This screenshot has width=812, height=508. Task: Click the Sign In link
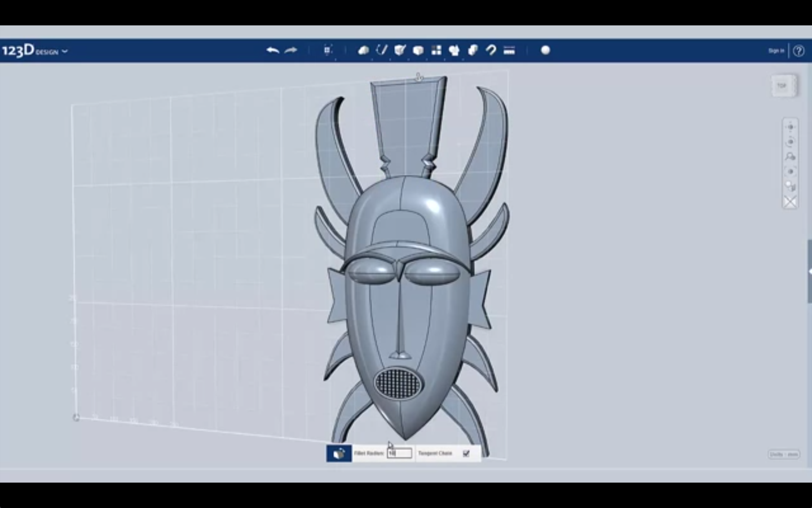pyautogui.click(x=776, y=51)
